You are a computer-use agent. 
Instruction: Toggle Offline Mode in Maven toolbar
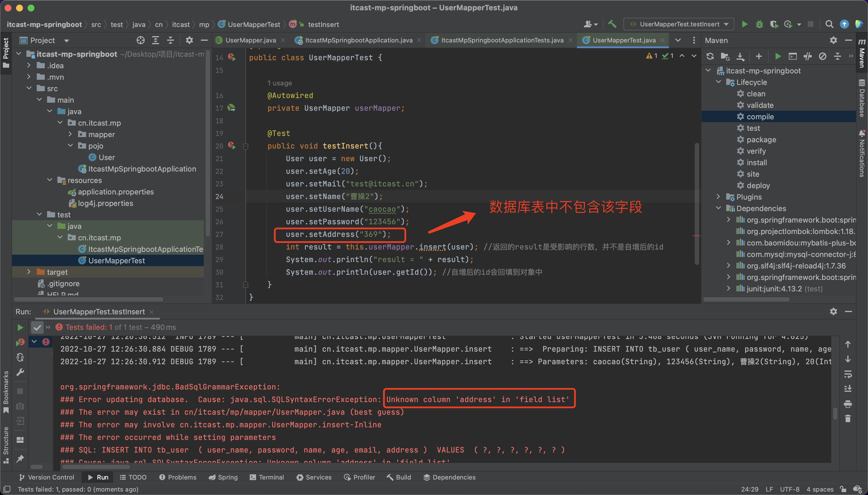coord(807,56)
